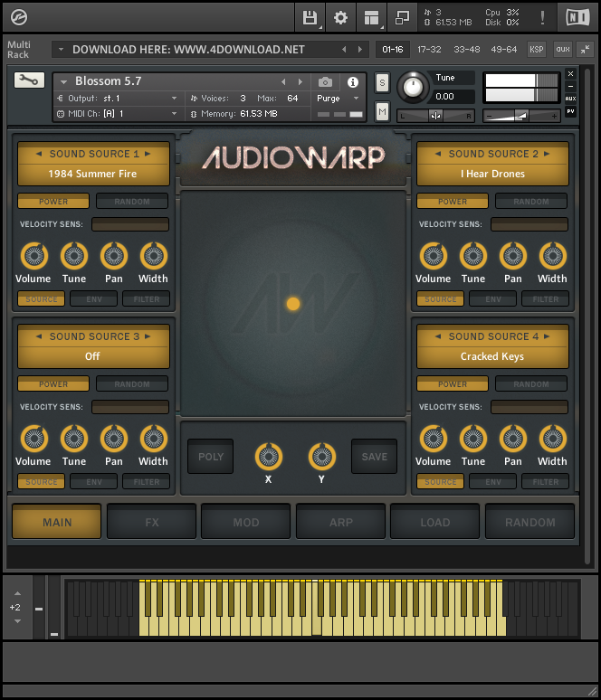Select previous sound for Sound Source 2
Viewport: 601px width, 700px height.
click(438, 154)
